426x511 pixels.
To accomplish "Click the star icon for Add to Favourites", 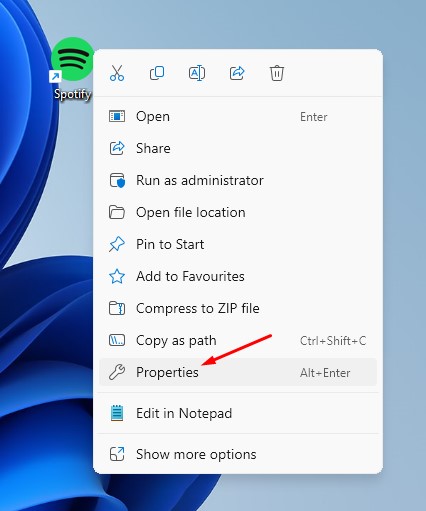I will pyautogui.click(x=117, y=276).
